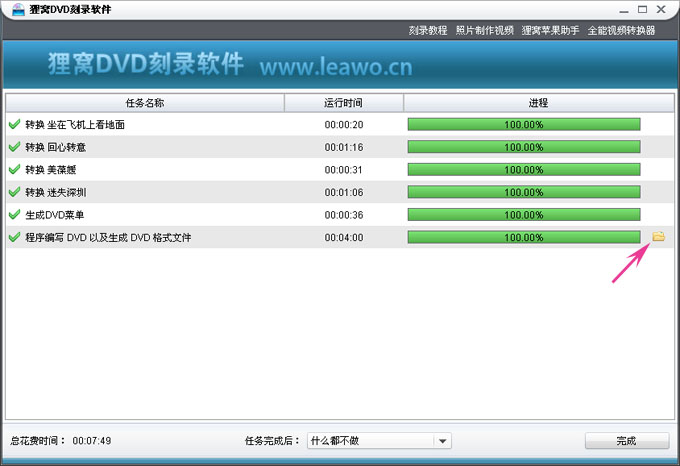
Task: Click checkmark icon of 转换 回心转意 row
Action: pos(14,147)
